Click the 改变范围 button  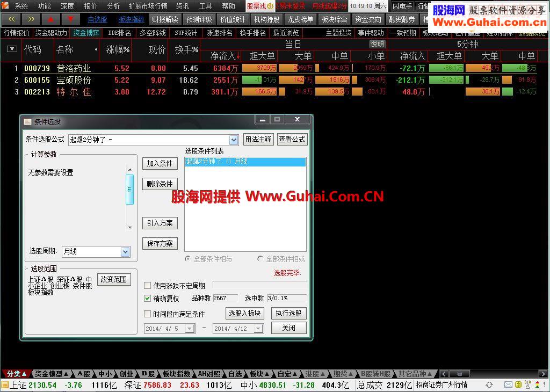[x=114, y=279]
